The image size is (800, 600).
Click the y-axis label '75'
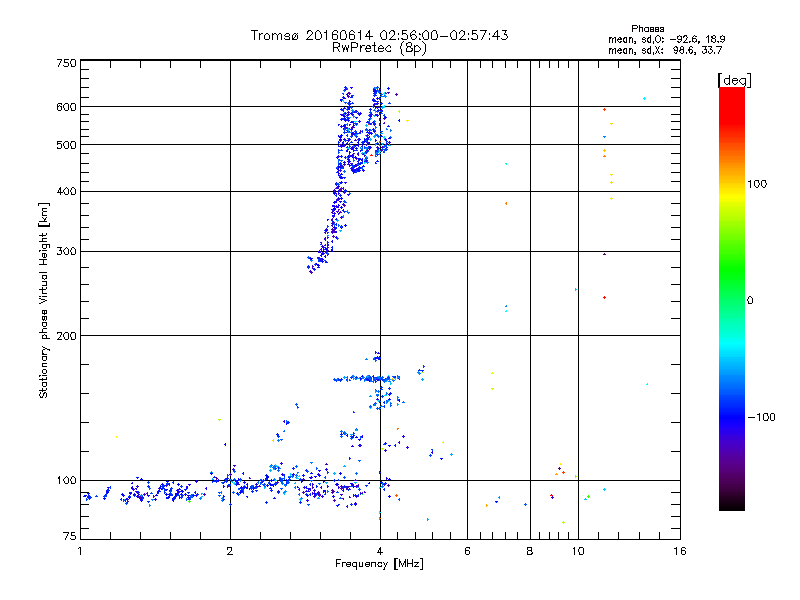coord(70,536)
